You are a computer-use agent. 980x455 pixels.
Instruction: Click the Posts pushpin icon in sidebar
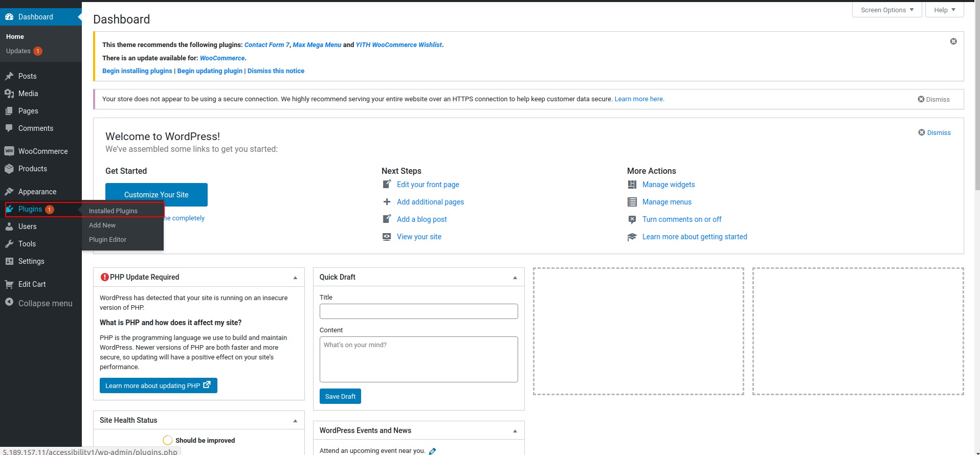coord(9,76)
